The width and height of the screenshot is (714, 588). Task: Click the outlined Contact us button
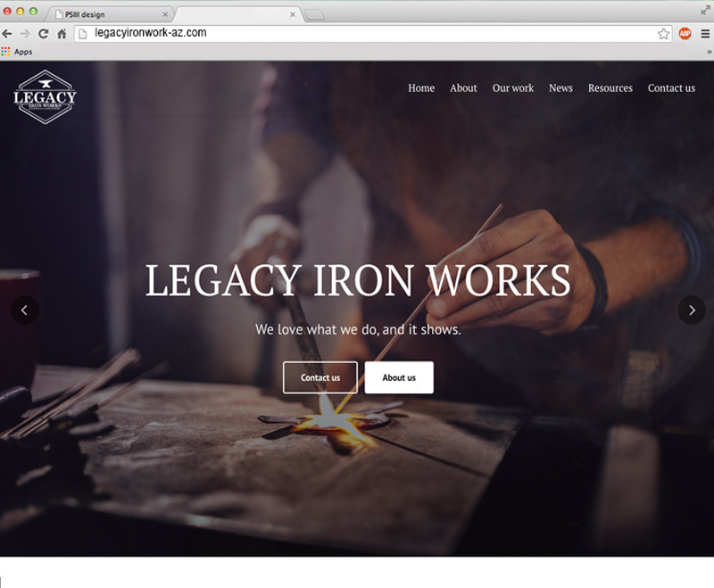coord(320,377)
